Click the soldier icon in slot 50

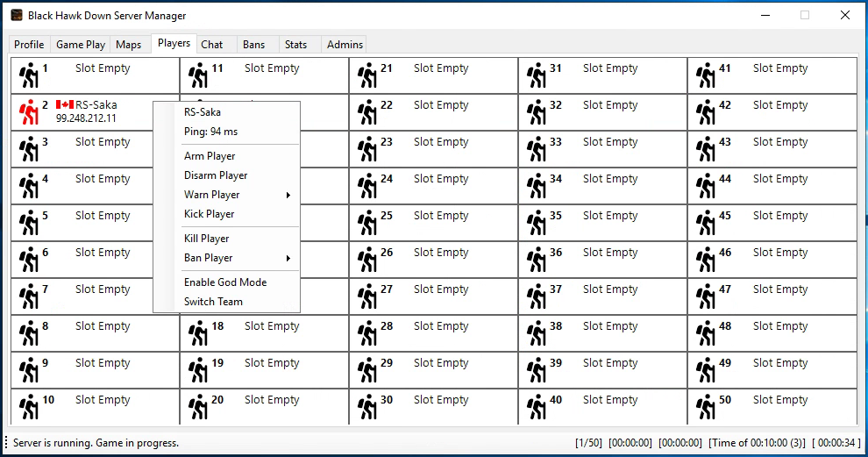(706, 407)
